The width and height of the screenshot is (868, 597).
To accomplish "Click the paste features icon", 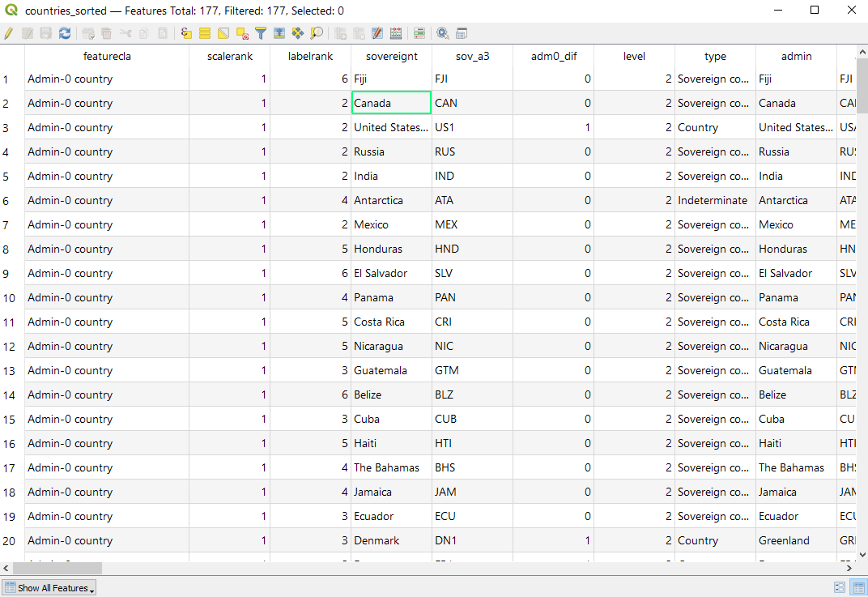I will pyautogui.click(x=163, y=33).
